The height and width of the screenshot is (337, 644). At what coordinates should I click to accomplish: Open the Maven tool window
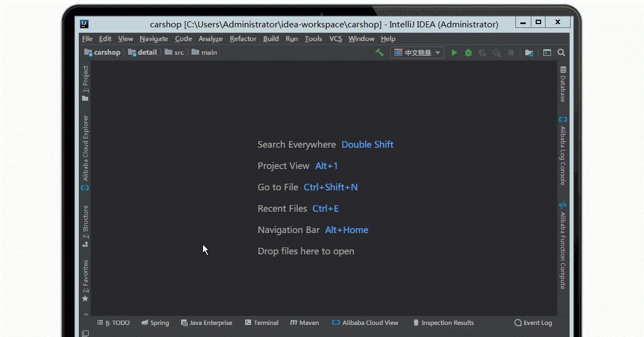pos(304,323)
